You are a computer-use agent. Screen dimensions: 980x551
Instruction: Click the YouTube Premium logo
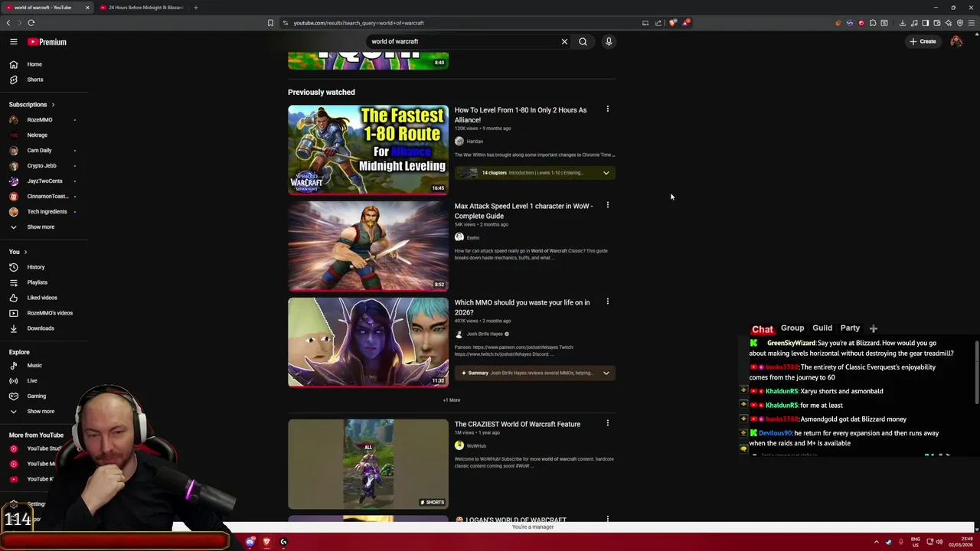(x=47, y=42)
